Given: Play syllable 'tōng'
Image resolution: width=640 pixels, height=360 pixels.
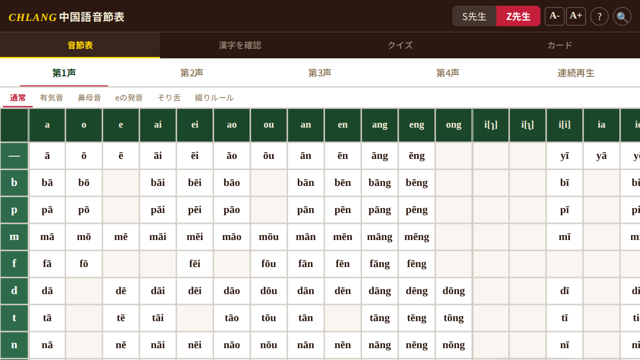Looking at the screenshot, I should pos(453,318).
